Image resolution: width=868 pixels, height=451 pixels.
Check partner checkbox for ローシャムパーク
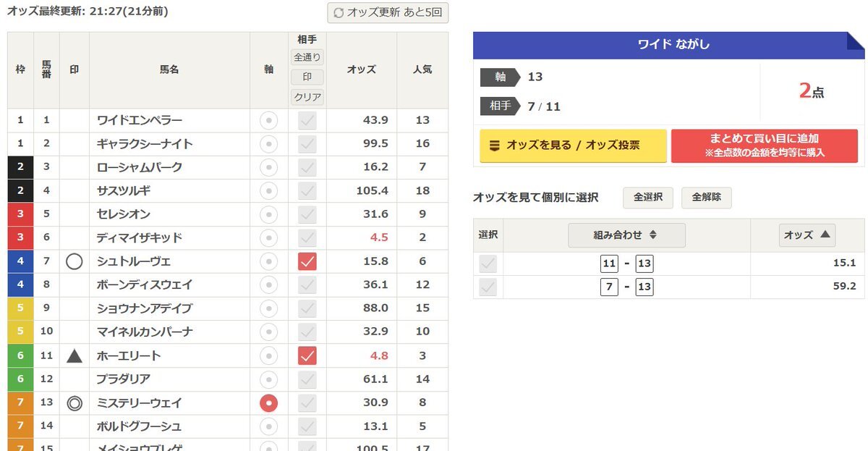click(307, 167)
